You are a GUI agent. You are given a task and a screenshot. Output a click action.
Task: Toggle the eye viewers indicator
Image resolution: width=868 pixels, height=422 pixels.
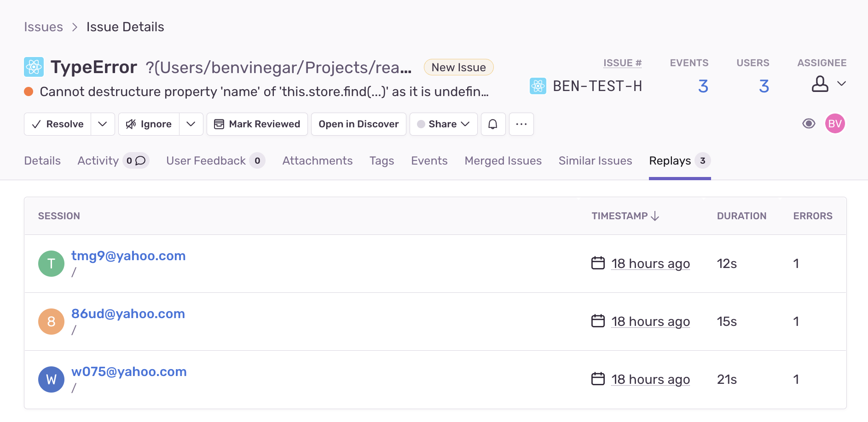coord(809,124)
